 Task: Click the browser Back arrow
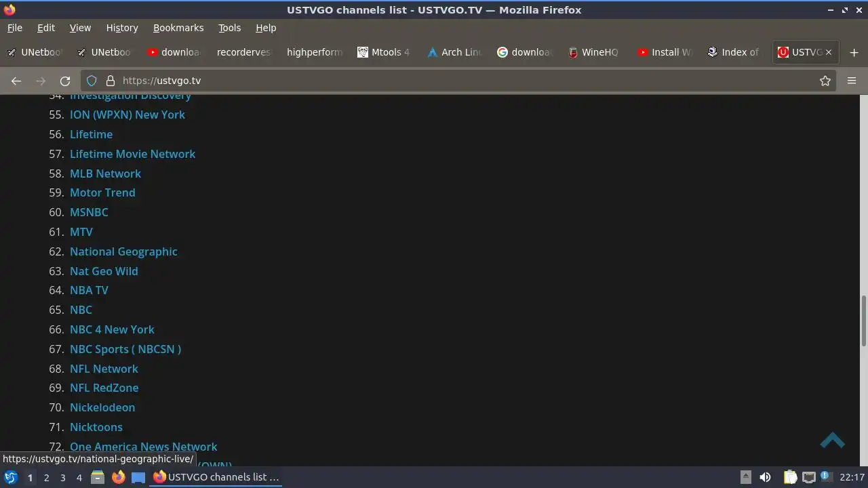coord(16,81)
